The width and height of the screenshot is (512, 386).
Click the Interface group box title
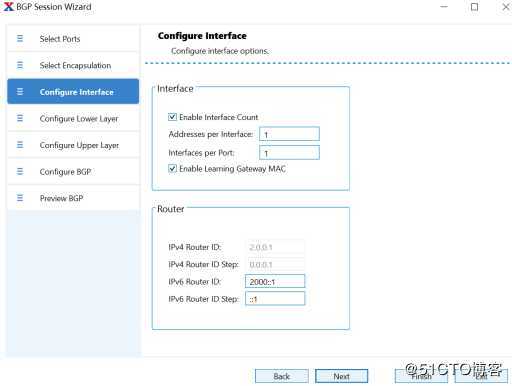(x=175, y=89)
